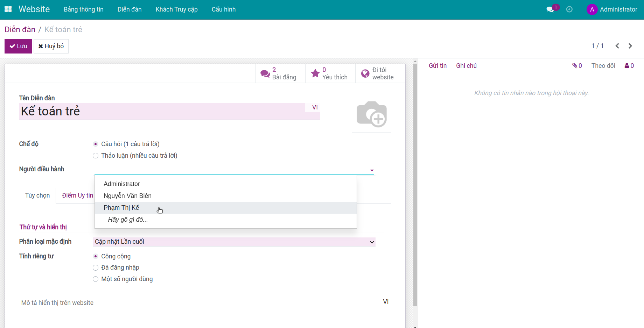Image resolution: width=644 pixels, height=328 pixels.
Task: Switch to the Tùy chọn tab
Action: pos(37,195)
